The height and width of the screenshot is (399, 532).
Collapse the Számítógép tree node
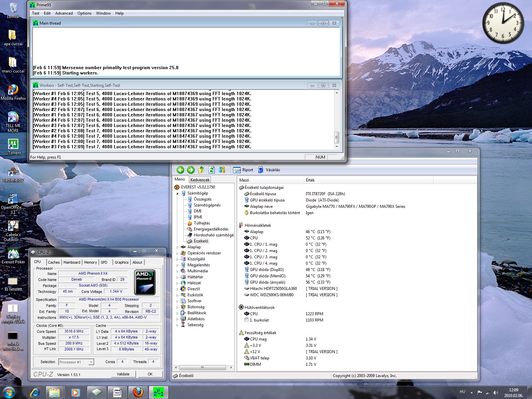(x=177, y=194)
